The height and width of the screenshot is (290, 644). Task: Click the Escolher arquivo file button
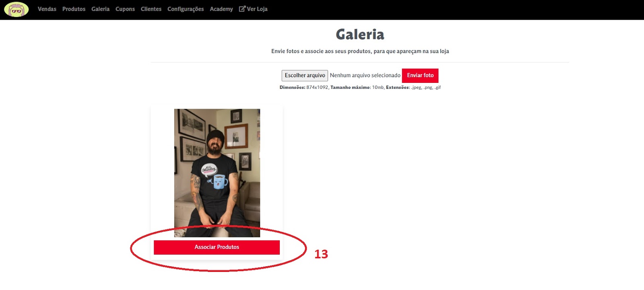pos(305,76)
